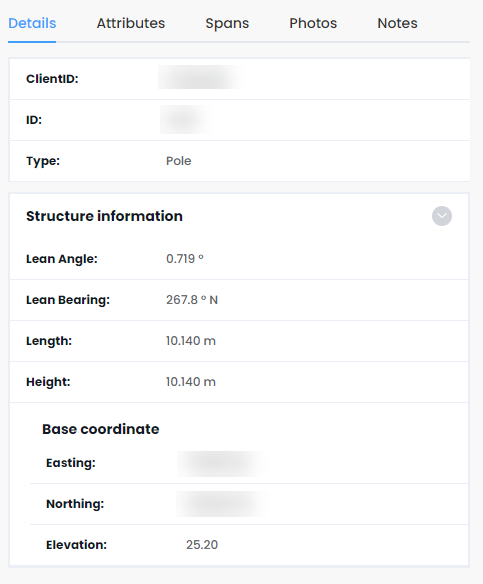
Task: Click the Pole type value
Action: tap(178, 161)
